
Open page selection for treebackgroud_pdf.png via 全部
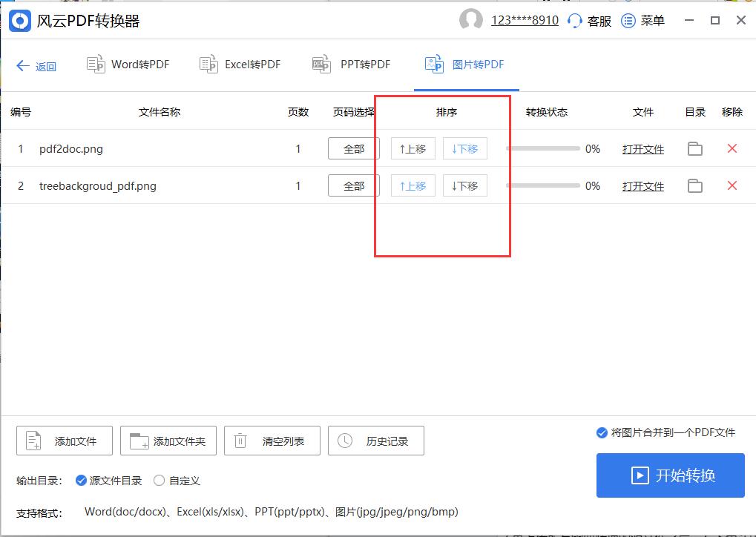click(x=353, y=185)
